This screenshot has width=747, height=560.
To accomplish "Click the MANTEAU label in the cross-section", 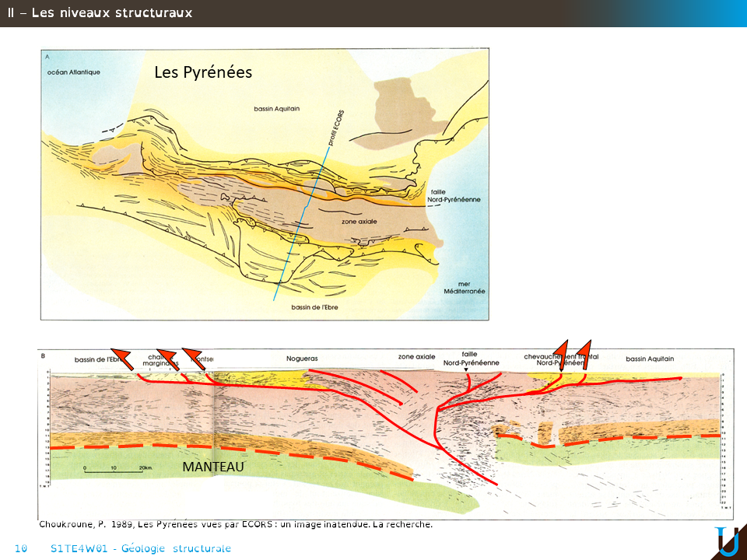I will [x=213, y=467].
